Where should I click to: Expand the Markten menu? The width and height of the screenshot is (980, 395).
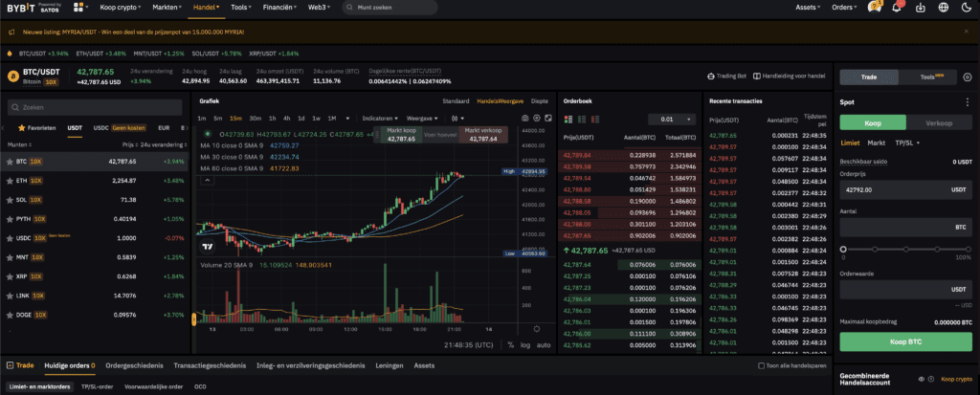(167, 8)
